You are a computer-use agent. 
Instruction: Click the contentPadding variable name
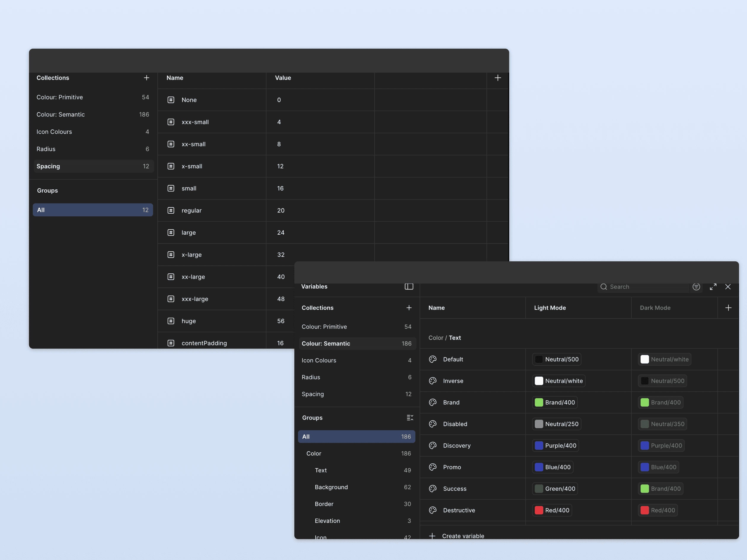[204, 343]
